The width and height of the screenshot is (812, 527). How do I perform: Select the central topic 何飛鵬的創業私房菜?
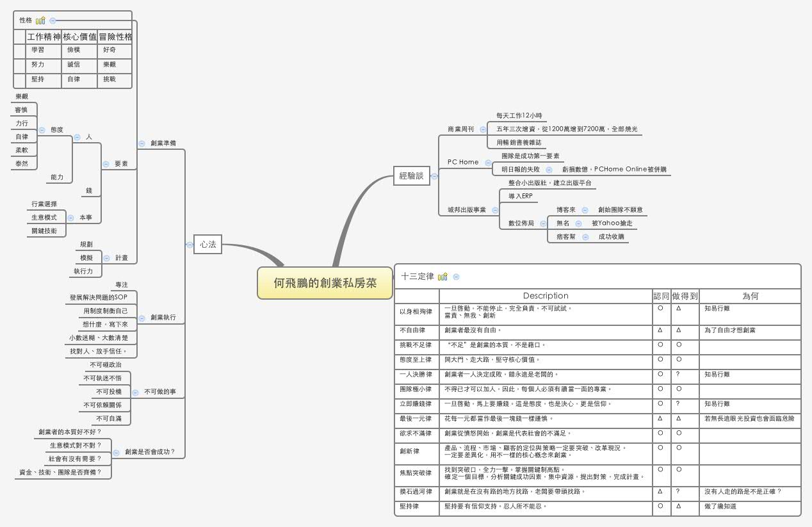pyautogui.click(x=325, y=283)
